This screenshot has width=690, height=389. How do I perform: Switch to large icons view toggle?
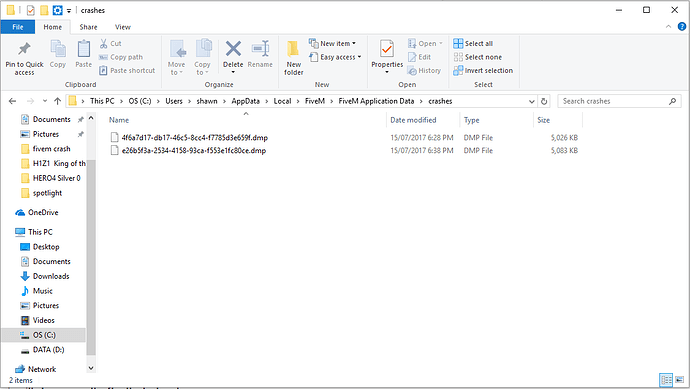coord(679,380)
